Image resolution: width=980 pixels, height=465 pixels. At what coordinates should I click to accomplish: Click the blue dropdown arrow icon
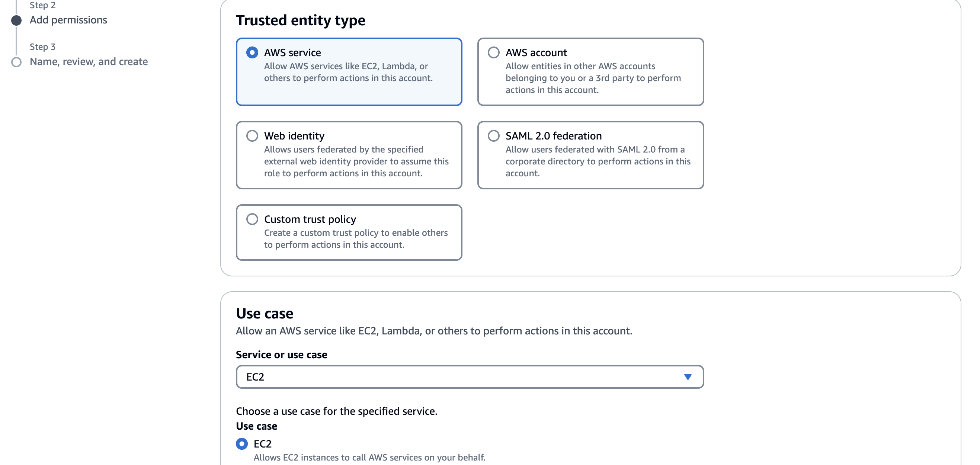point(688,377)
